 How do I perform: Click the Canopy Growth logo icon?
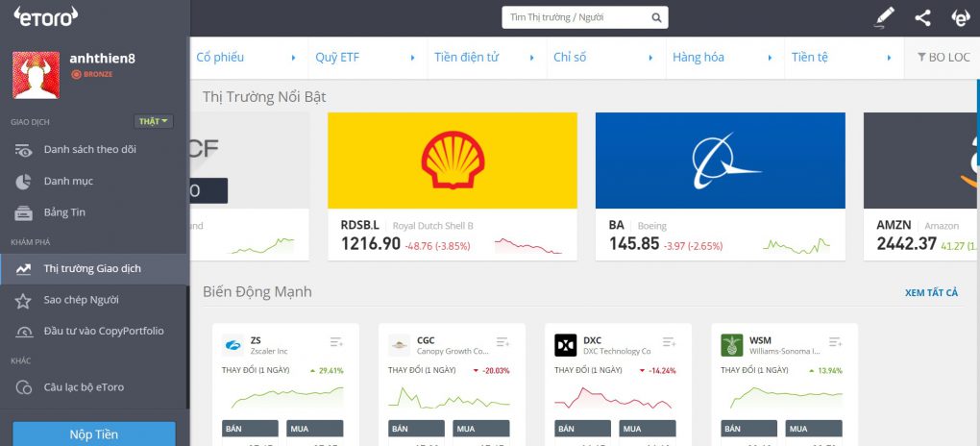coord(400,345)
